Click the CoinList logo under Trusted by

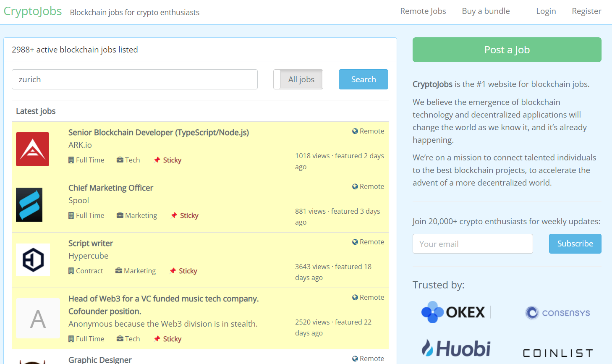click(558, 353)
